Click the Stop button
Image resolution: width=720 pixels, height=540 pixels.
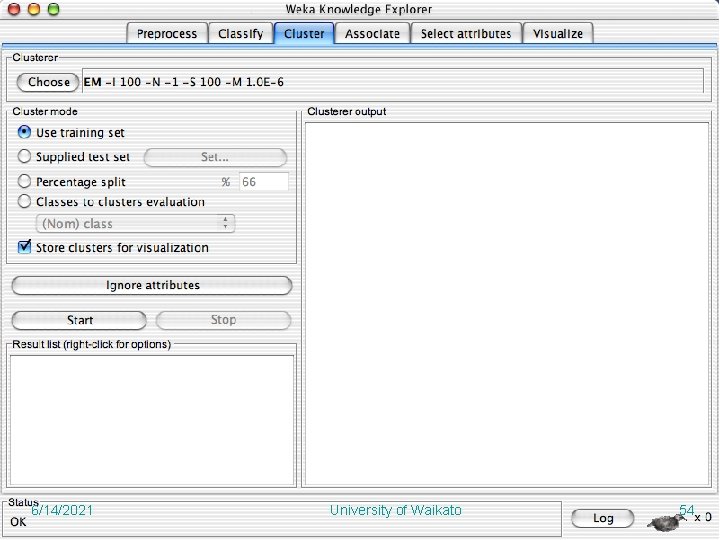click(223, 320)
